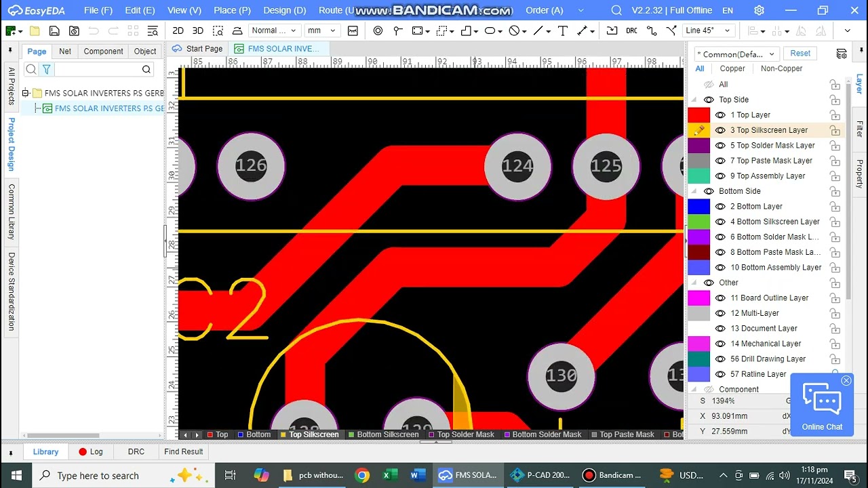Image resolution: width=868 pixels, height=488 pixels.
Task: Open project folder icon in toolbar
Action: click(x=35, y=30)
